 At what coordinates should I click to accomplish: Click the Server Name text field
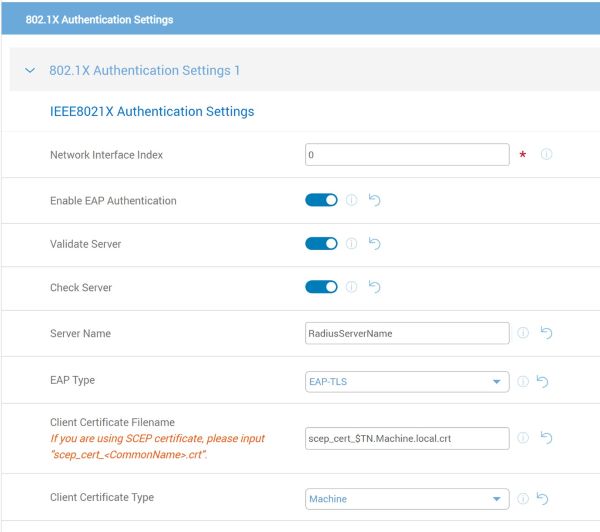407,333
